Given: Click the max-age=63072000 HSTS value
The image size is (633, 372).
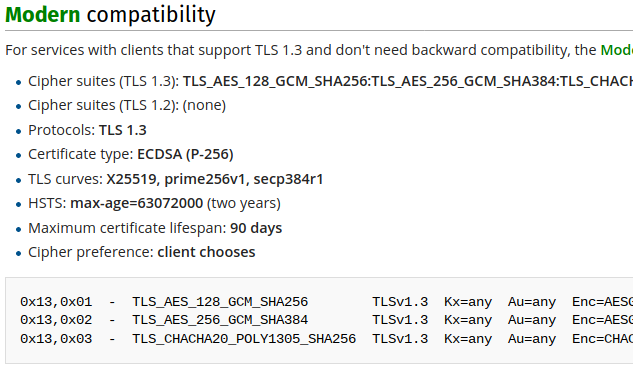Looking at the screenshot, I should (136, 203).
